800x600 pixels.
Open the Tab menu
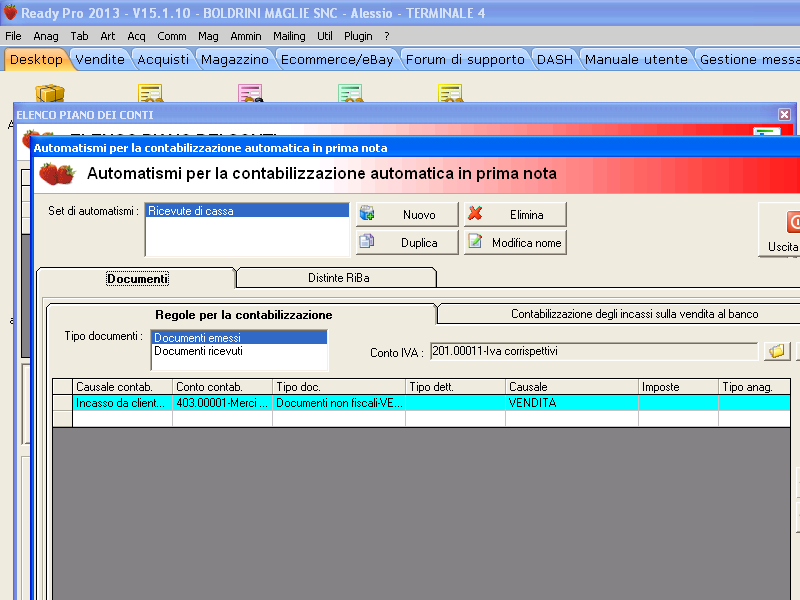tap(79, 36)
